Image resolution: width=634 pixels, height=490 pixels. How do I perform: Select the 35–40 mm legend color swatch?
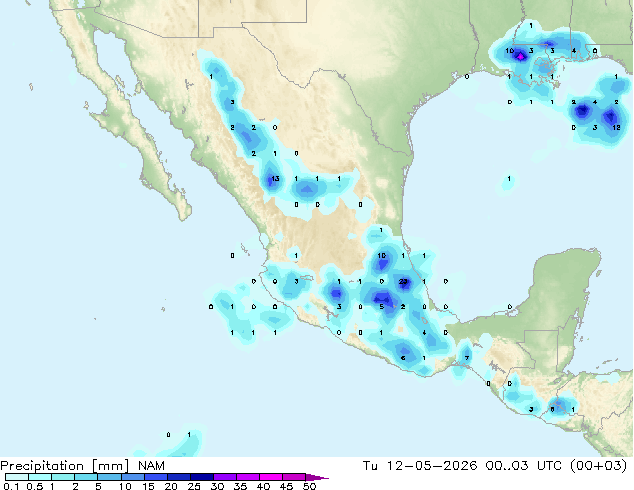(247, 477)
